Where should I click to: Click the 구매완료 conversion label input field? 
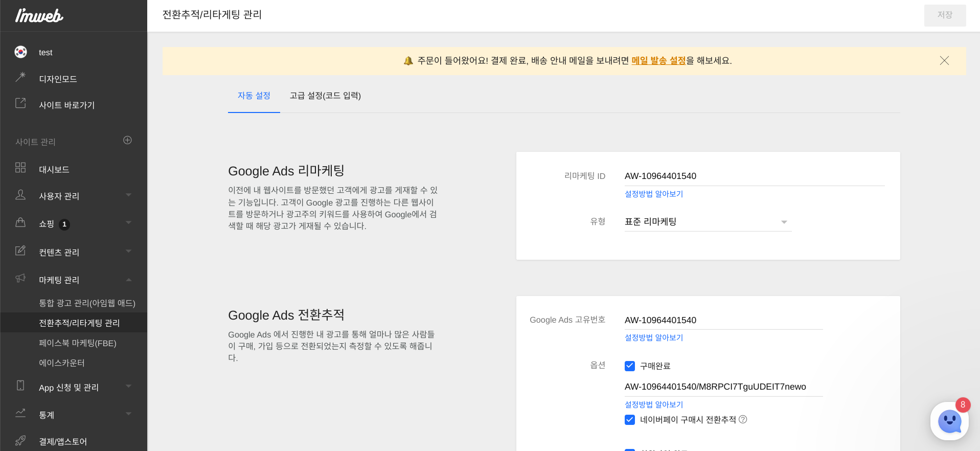pyautogui.click(x=724, y=387)
